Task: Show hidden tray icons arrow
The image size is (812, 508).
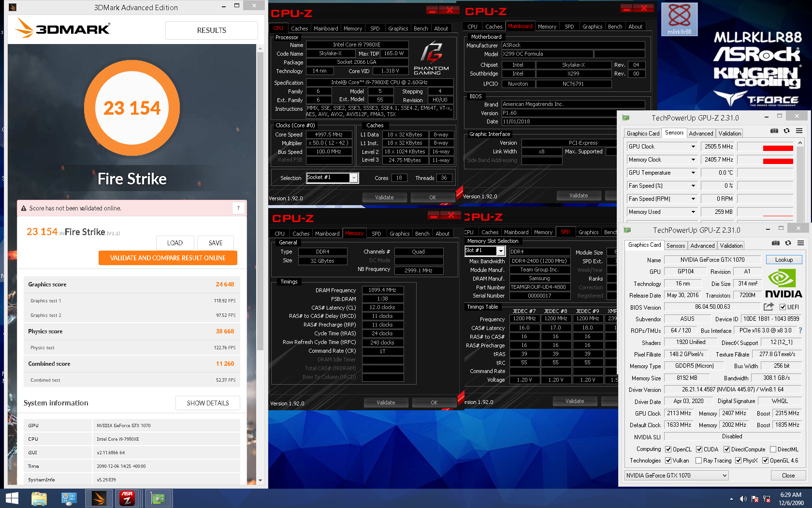Action: [731, 499]
